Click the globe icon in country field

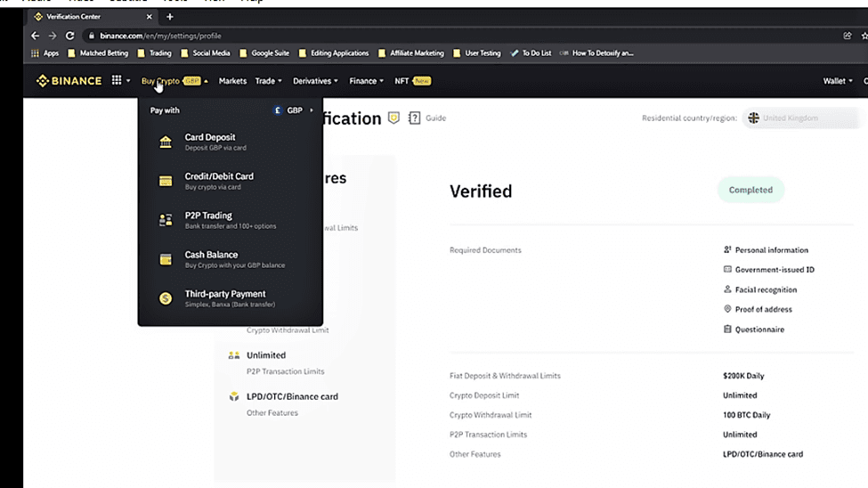pyautogui.click(x=753, y=118)
